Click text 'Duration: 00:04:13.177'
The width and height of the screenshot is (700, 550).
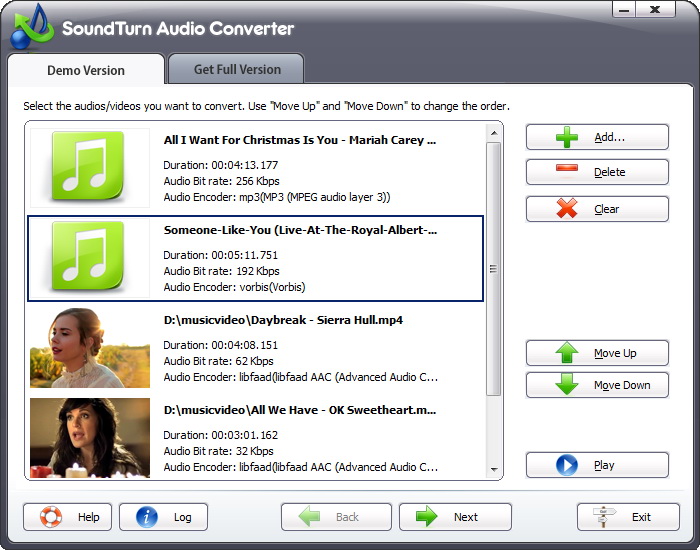coord(221,165)
